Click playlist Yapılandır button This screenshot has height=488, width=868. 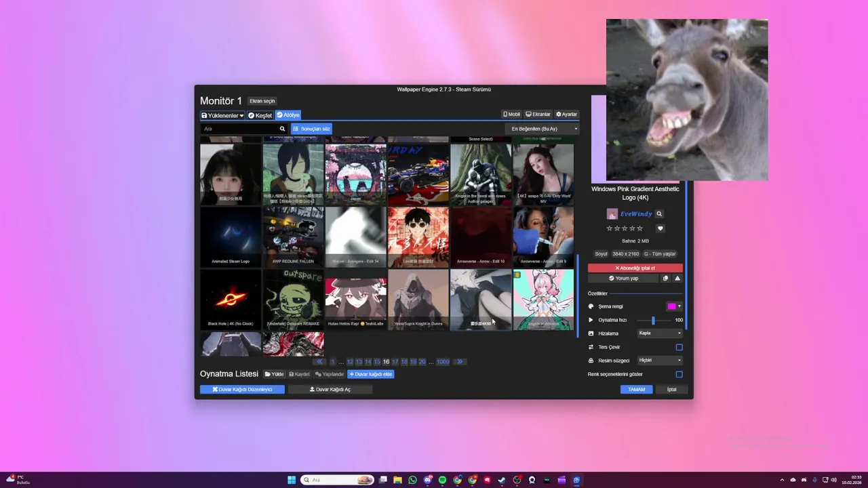pos(330,374)
